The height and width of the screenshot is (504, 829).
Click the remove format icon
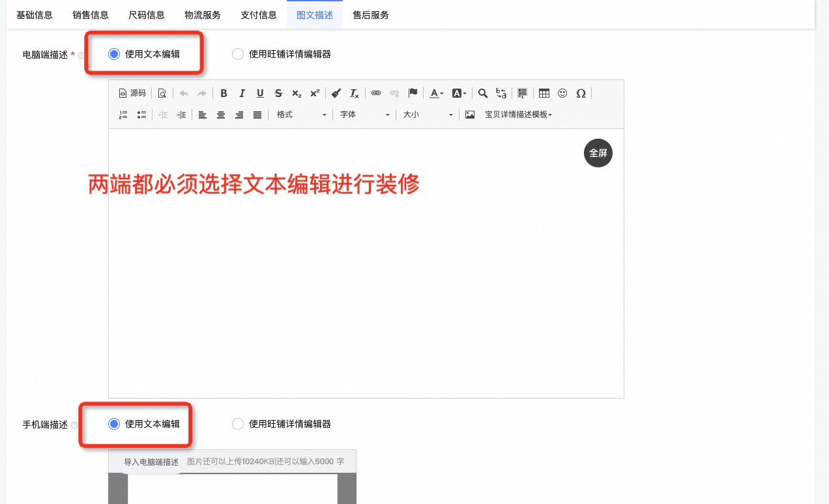355,93
